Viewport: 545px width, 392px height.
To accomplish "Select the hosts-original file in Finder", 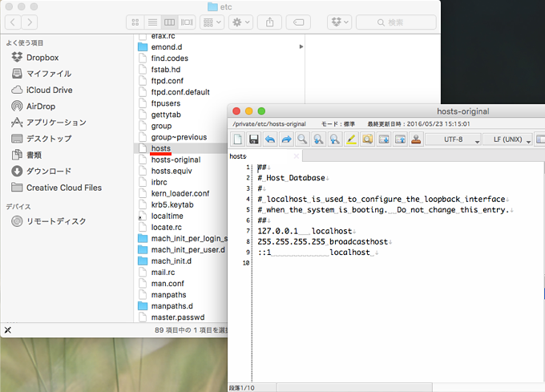I will 176,160.
